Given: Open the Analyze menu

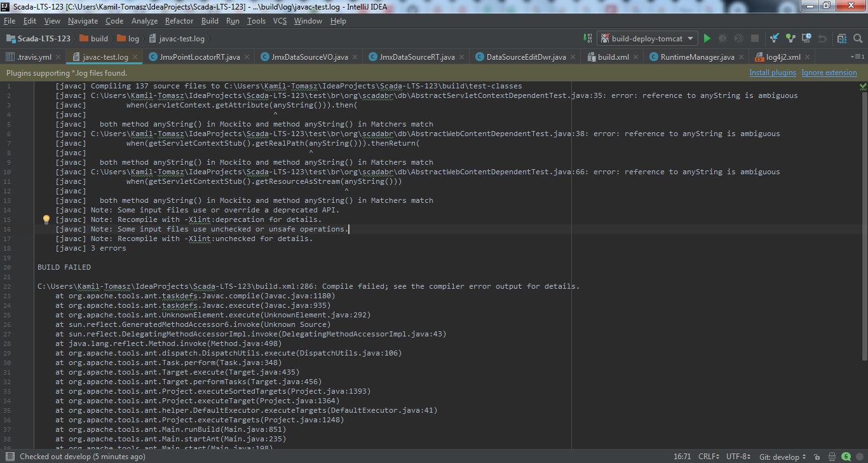Looking at the screenshot, I should [144, 21].
